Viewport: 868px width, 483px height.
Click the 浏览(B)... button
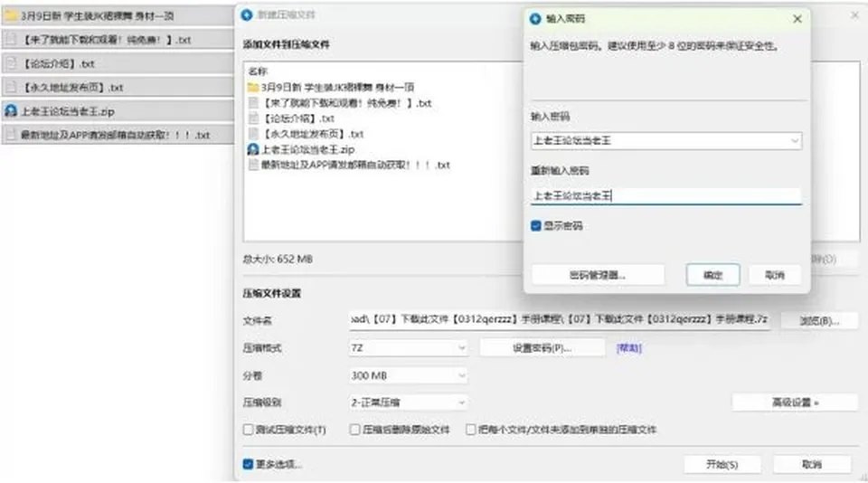(x=819, y=320)
